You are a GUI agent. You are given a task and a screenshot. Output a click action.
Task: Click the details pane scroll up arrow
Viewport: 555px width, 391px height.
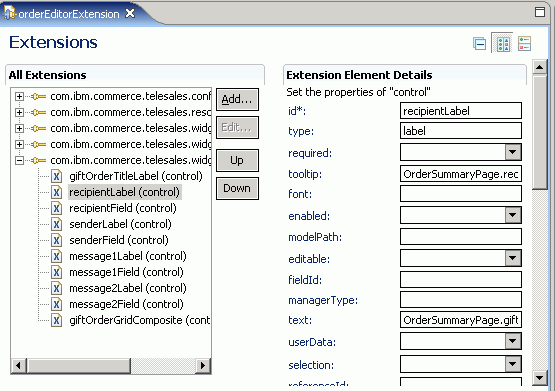(539, 67)
